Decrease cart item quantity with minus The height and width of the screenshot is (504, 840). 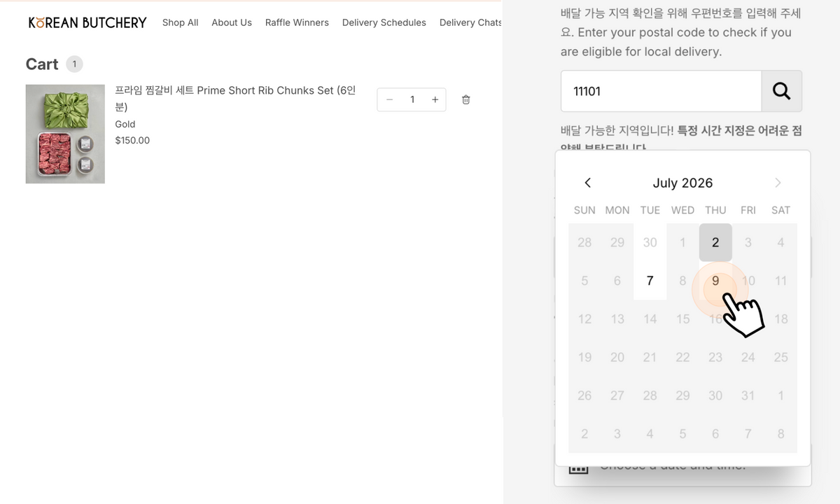click(x=390, y=99)
